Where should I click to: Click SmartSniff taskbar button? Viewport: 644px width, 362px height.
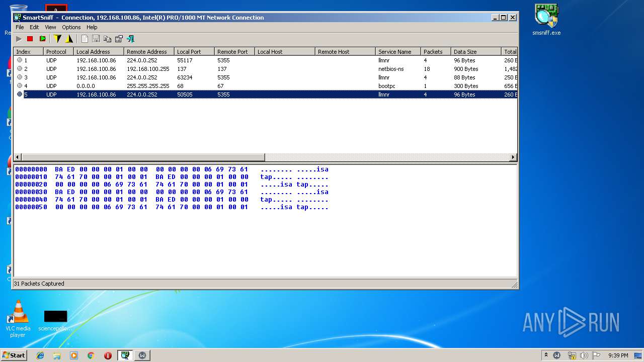pos(125,355)
